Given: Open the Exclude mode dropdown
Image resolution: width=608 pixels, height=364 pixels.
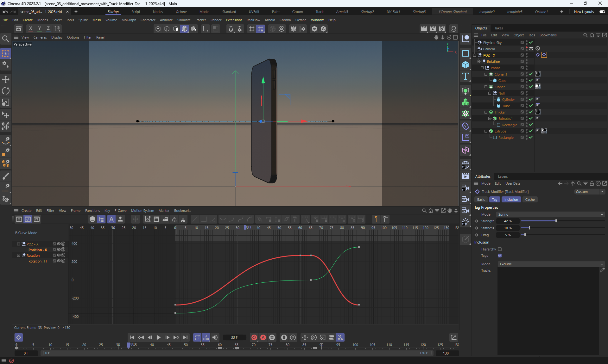Looking at the screenshot, I should tap(550, 264).
